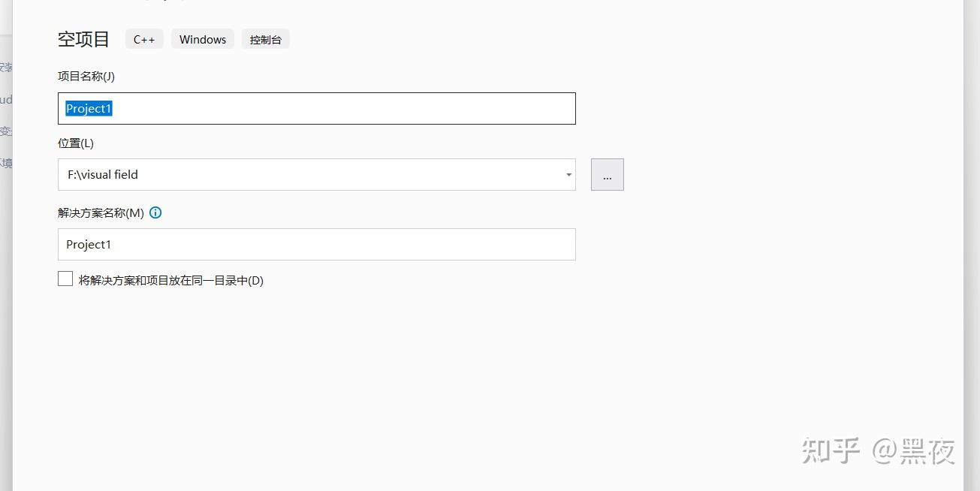Click the partially hidden "ud" text at left edge
This screenshot has width=980, height=491.
pos(6,99)
